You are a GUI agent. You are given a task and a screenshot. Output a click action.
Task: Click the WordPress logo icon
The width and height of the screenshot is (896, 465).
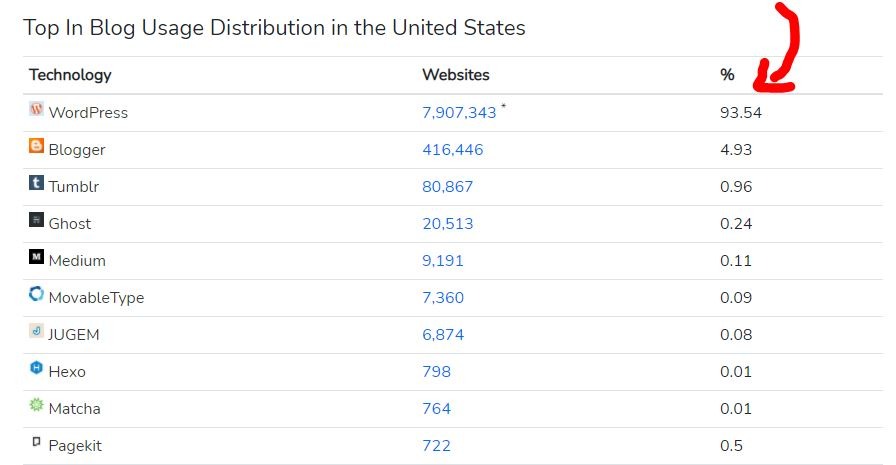tap(37, 109)
